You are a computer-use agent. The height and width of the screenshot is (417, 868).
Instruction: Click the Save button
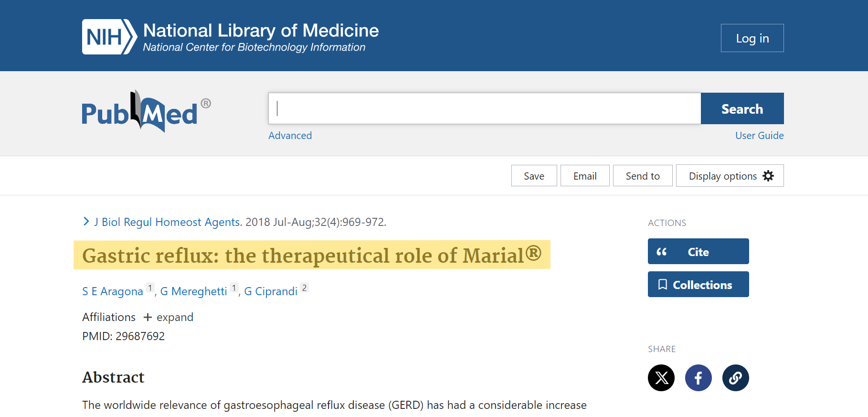click(534, 176)
